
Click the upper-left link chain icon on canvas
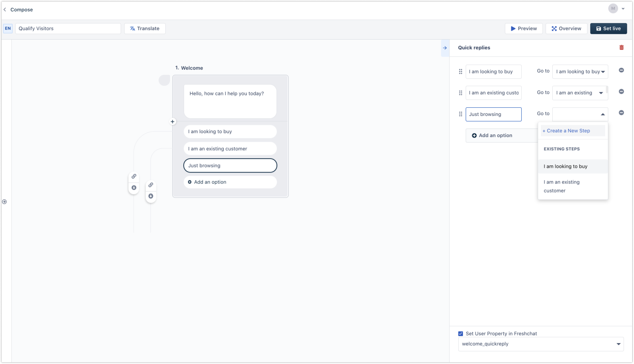[134, 176]
